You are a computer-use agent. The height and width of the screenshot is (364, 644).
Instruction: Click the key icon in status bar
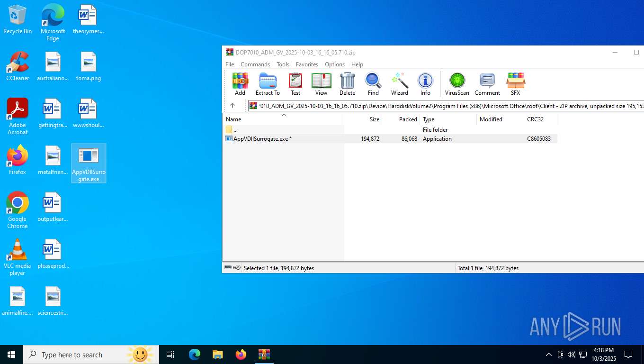pyautogui.click(x=237, y=268)
